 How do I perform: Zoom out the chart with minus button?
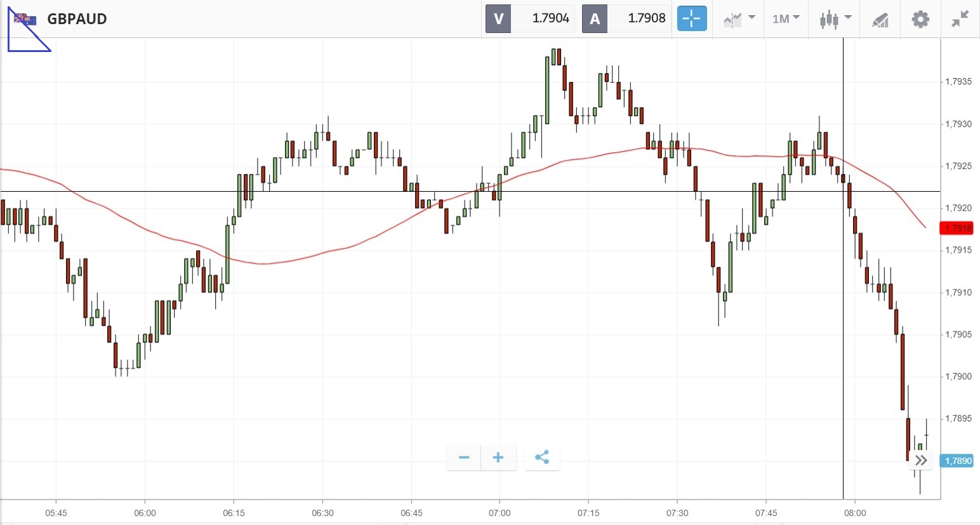464,458
